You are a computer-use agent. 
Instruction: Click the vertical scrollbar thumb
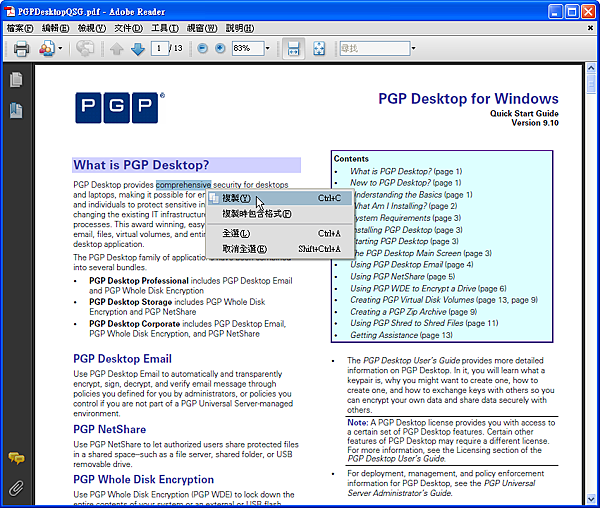[591, 84]
